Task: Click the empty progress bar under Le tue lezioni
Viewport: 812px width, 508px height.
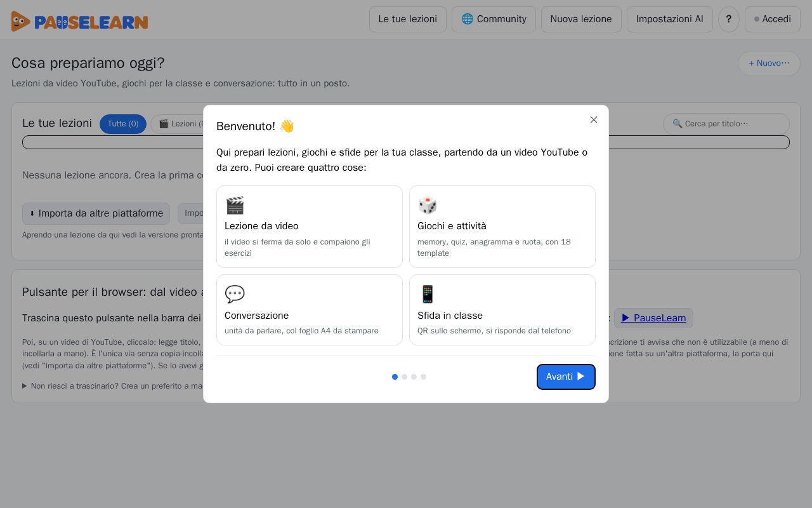Action: pyautogui.click(x=406, y=142)
